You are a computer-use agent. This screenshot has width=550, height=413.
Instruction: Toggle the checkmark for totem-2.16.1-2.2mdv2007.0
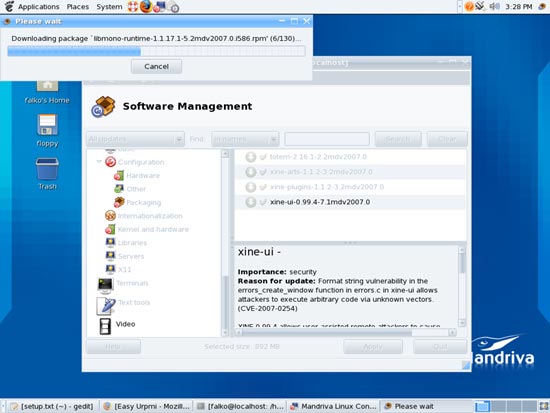pos(263,157)
